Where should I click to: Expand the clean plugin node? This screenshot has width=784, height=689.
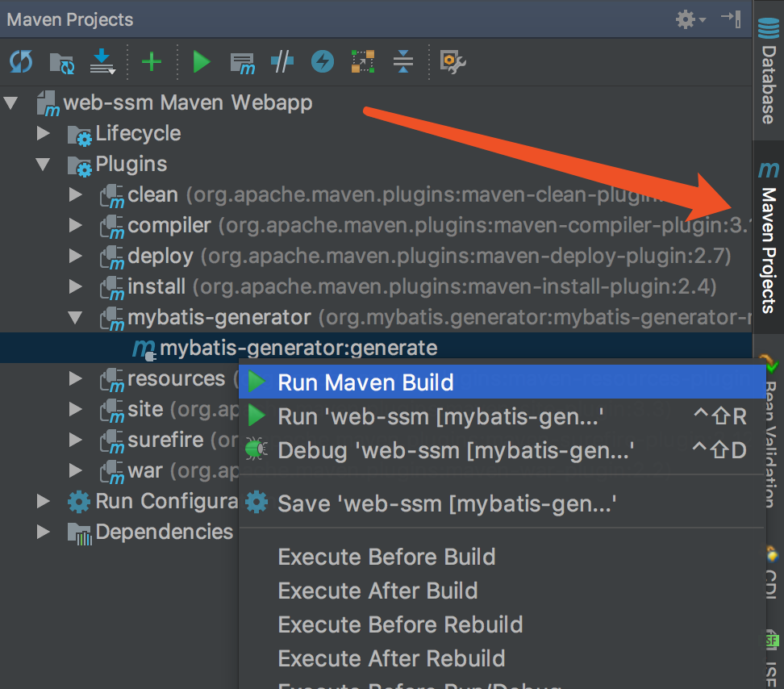point(76,194)
